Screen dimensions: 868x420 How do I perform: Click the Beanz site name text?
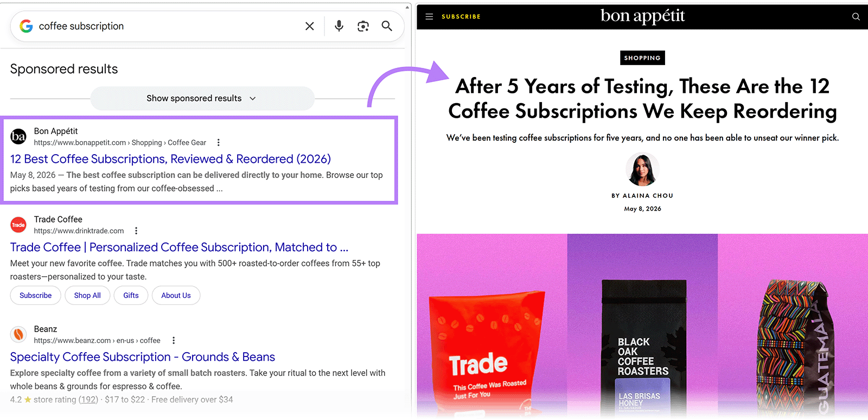pos(46,329)
